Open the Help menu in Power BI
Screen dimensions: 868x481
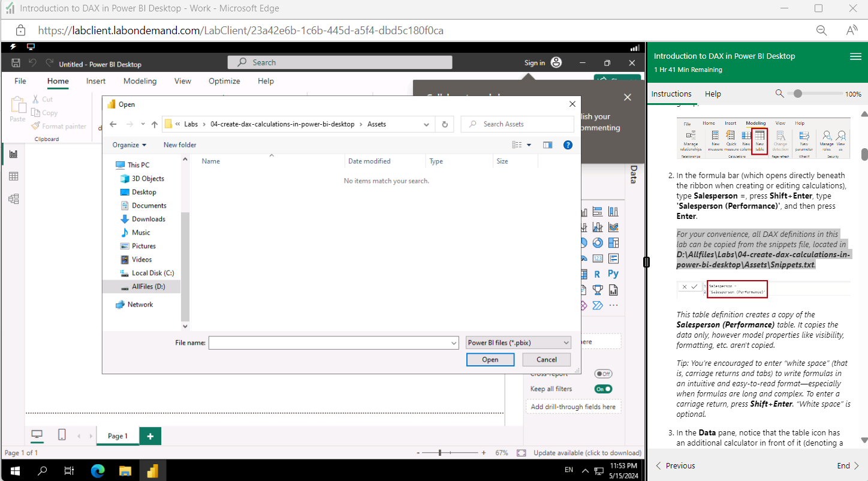tap(266, 81)
